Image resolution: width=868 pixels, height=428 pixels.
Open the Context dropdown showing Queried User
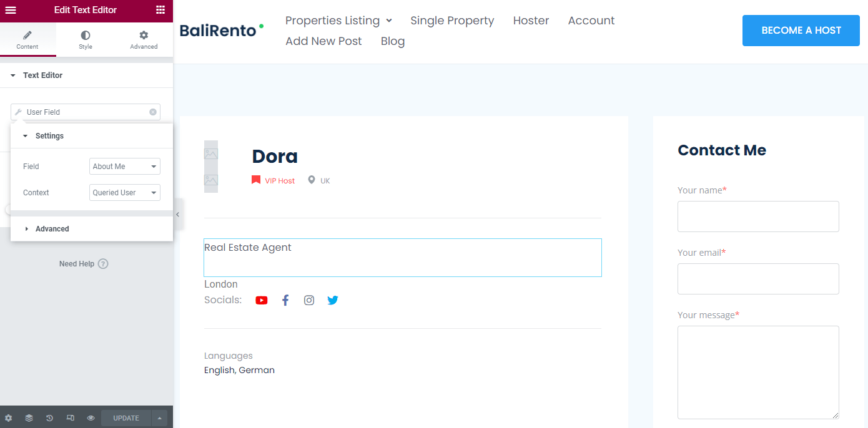(x=125, y=193)
